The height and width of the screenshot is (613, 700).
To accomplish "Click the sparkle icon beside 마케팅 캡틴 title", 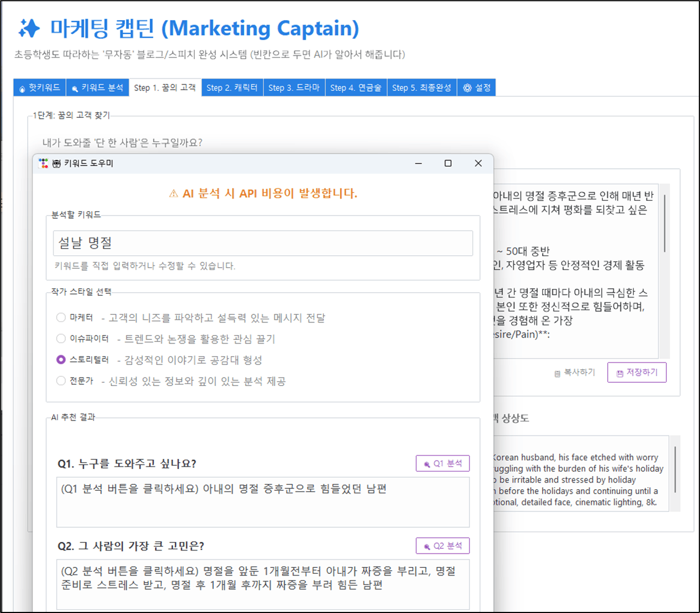I will (x=30, y=28).
